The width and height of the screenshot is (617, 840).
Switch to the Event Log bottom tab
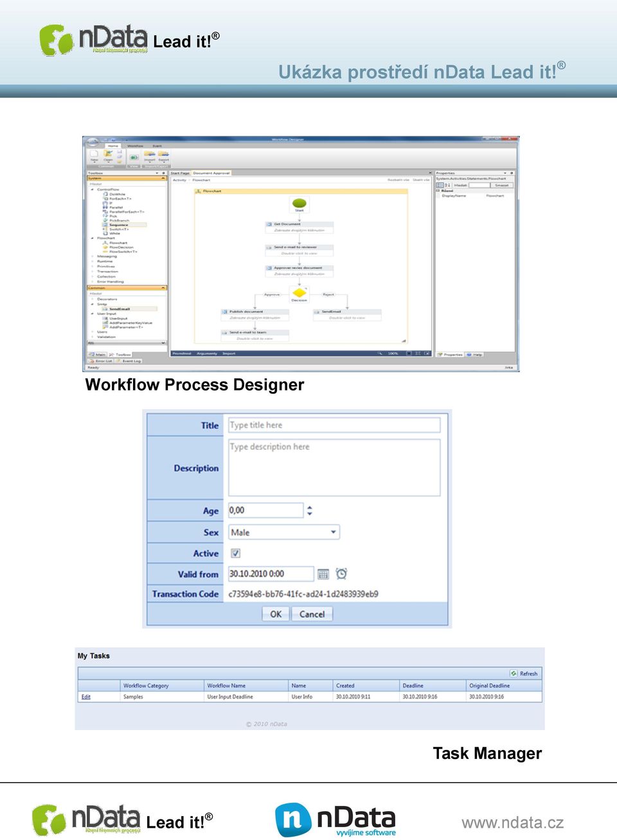(129, 361)
